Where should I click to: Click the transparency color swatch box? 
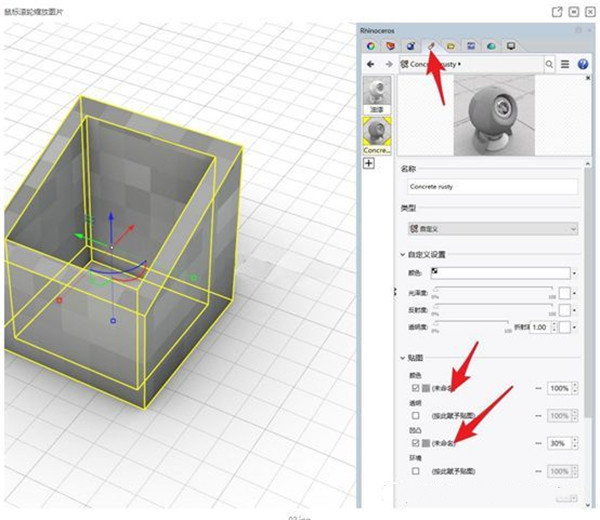click(565, 327)
